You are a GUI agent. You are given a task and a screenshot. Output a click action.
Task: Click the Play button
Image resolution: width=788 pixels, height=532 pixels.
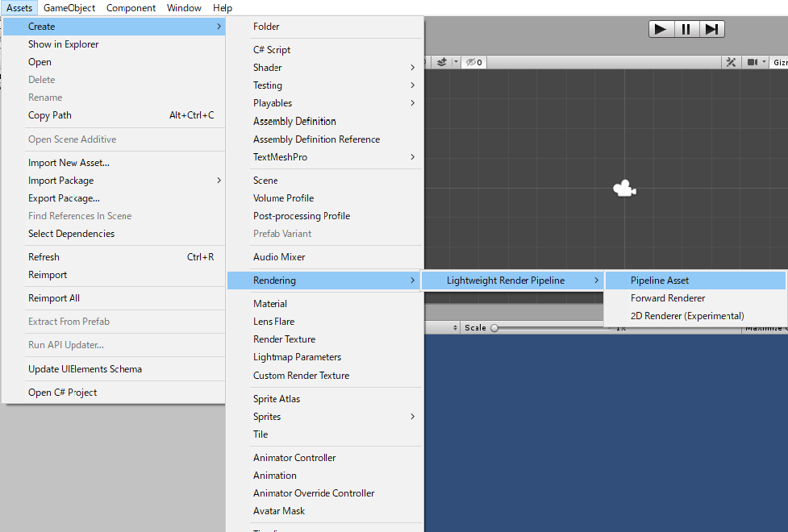(x=661, y=29)
